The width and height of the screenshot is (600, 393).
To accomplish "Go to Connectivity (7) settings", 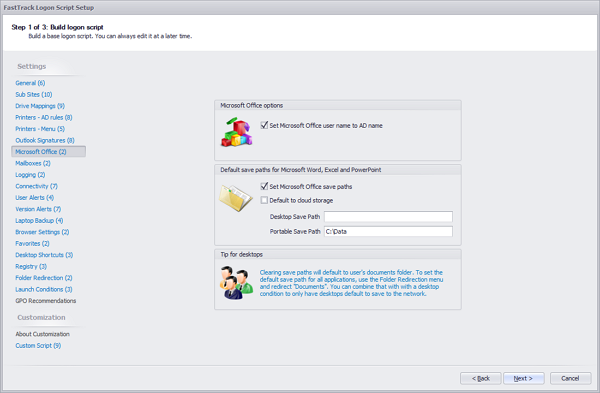I will [x=36, y=186].
